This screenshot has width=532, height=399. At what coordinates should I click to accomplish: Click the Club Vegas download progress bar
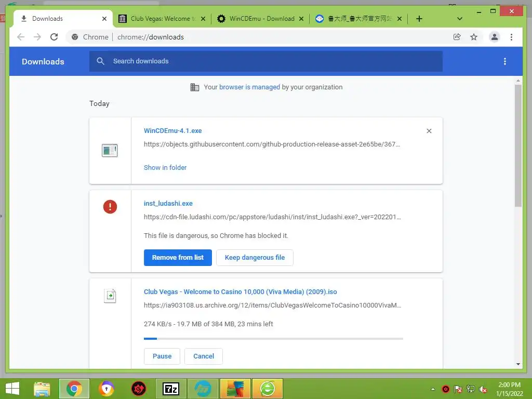pos(273,339)
